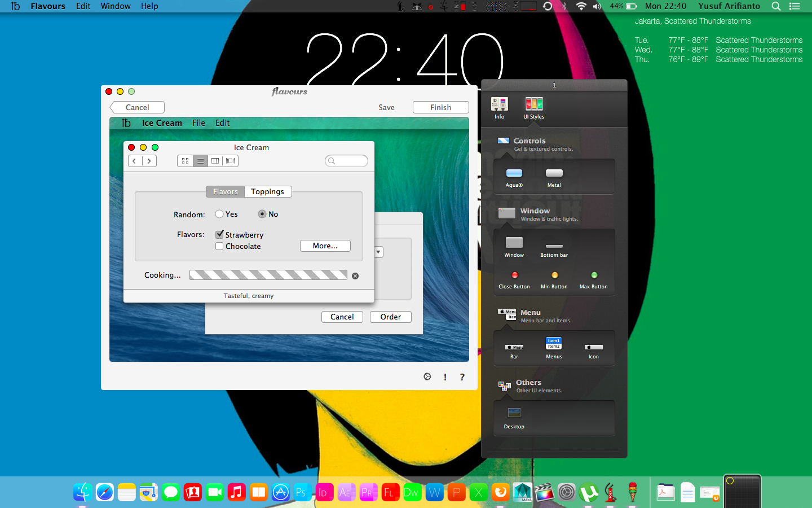812x508 pixels.
Task: Check the Chocolate flavor checkbox
Action: tap(219, 246)
